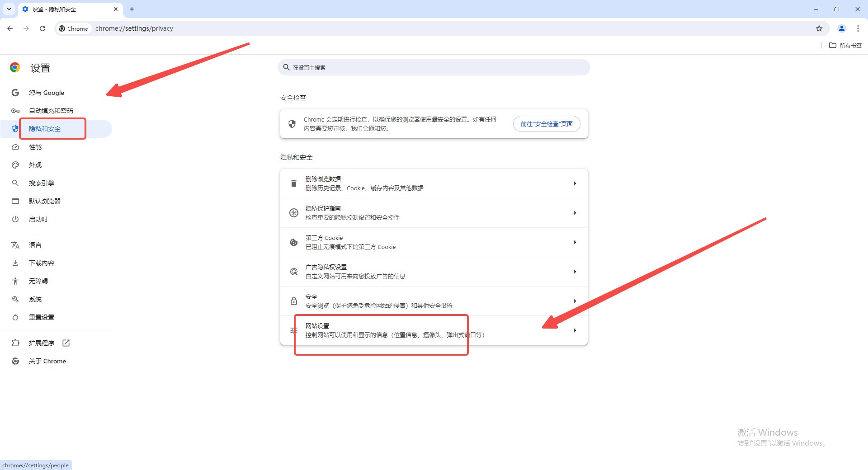Click the key icon for 自动填充和密码

point(15,111)
